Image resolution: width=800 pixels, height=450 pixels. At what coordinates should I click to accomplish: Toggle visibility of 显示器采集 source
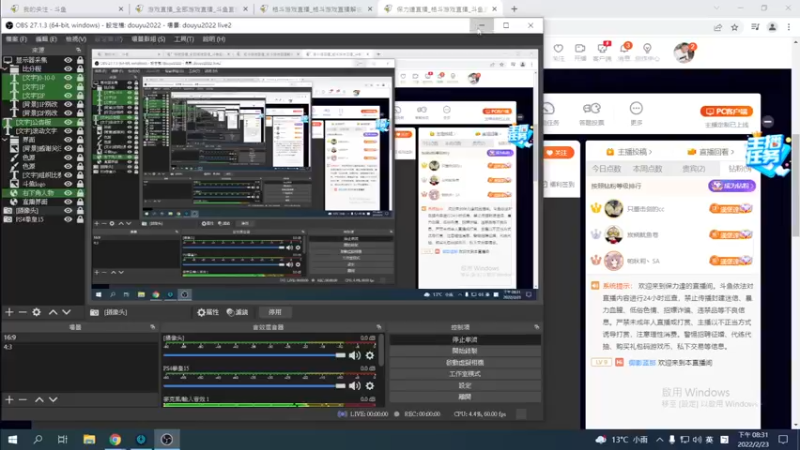68,60
